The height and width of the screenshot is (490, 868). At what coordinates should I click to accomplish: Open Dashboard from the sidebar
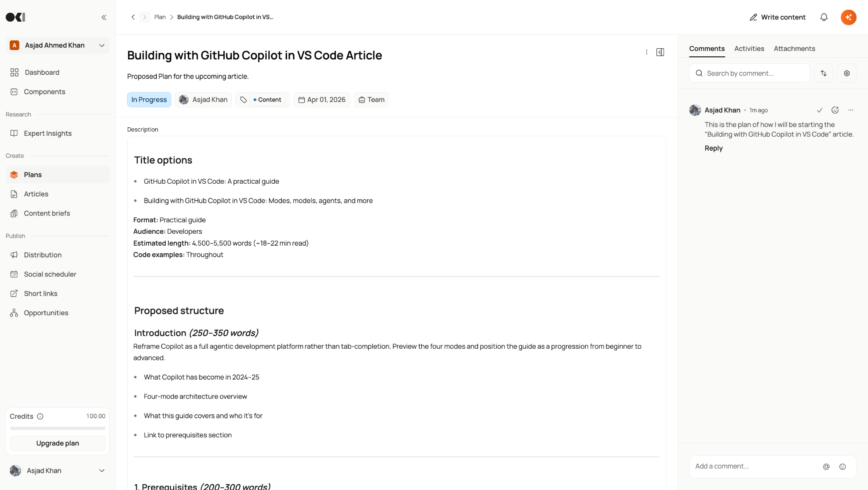point(58,73)
